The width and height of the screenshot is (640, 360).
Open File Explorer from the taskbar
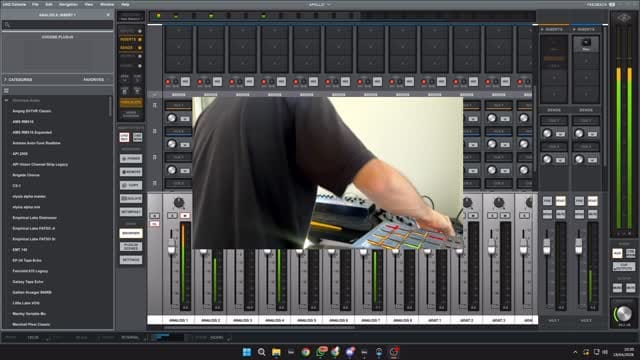(x=276, y=352)
